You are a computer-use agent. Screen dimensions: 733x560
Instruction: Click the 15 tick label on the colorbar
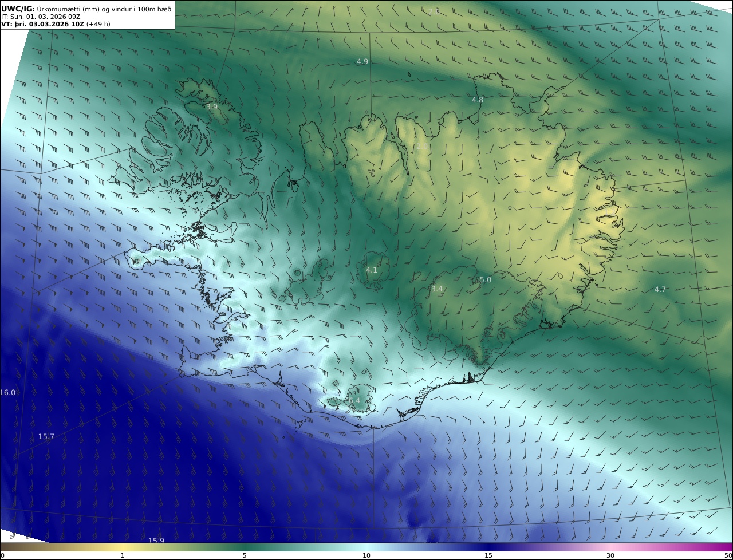[x=488, y=555]
